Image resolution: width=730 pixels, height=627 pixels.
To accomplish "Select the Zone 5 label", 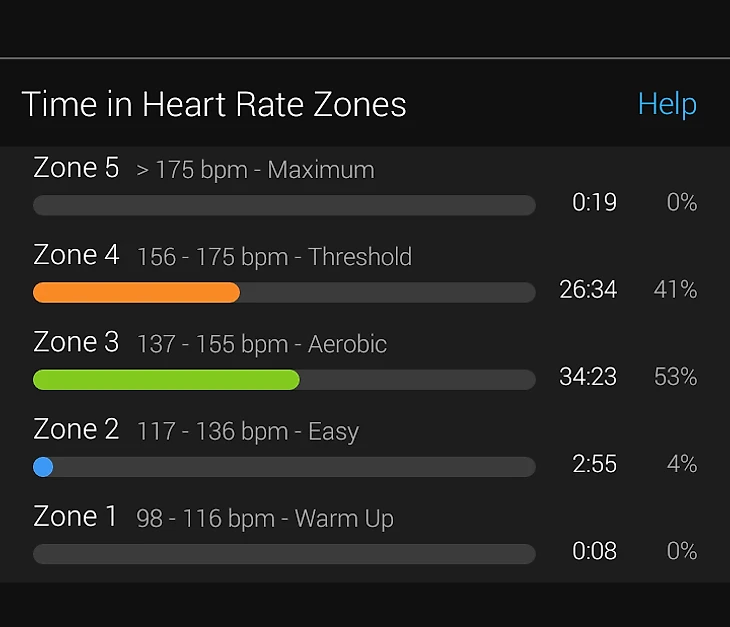I will click(x=76, y=168).
